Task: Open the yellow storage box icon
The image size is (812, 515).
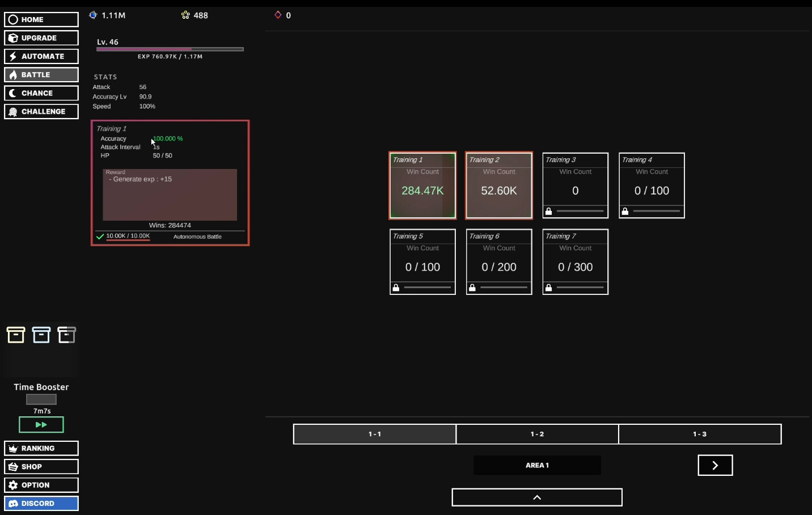Action: click(16, 335)
